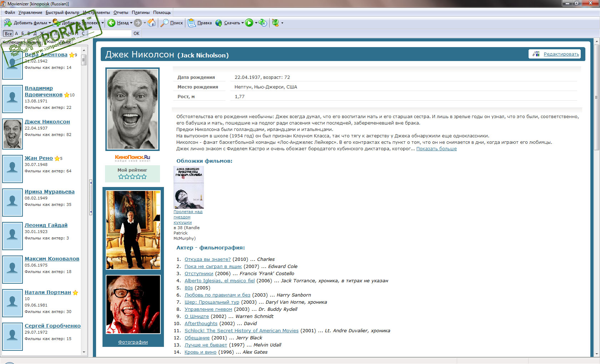Click the star beside Натали Портман

[75, 293]
